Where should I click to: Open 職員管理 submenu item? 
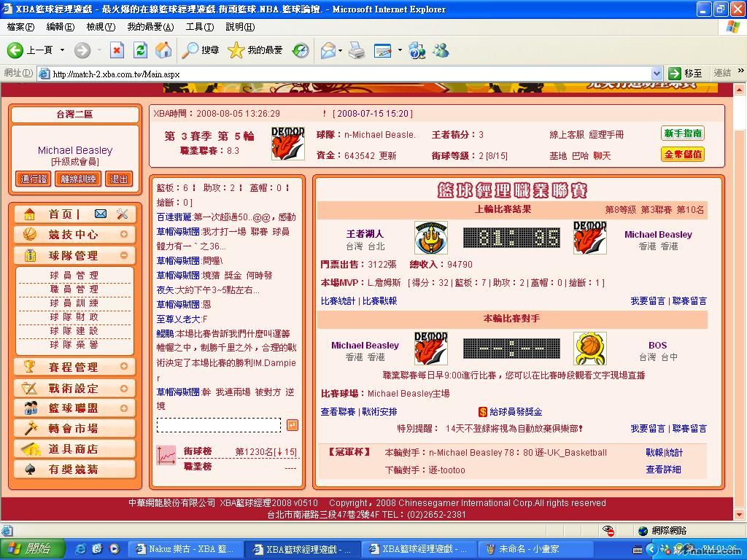[74, 289]
